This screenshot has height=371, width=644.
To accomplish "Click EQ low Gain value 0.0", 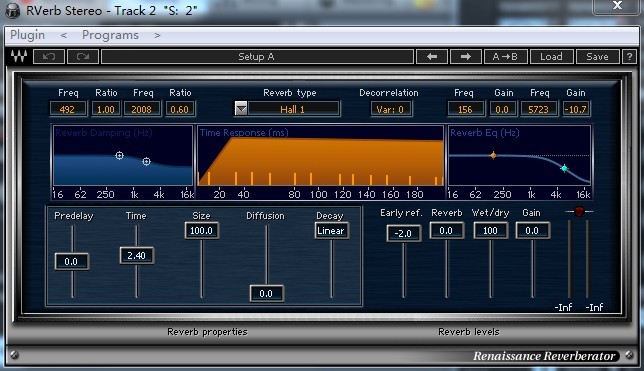I will [x=502, y=109].
